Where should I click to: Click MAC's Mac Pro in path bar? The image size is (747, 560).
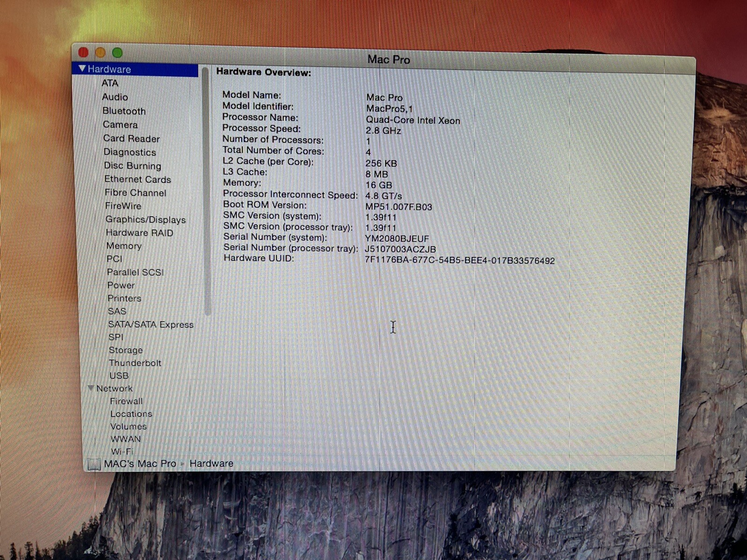click(x=140, y=463)
